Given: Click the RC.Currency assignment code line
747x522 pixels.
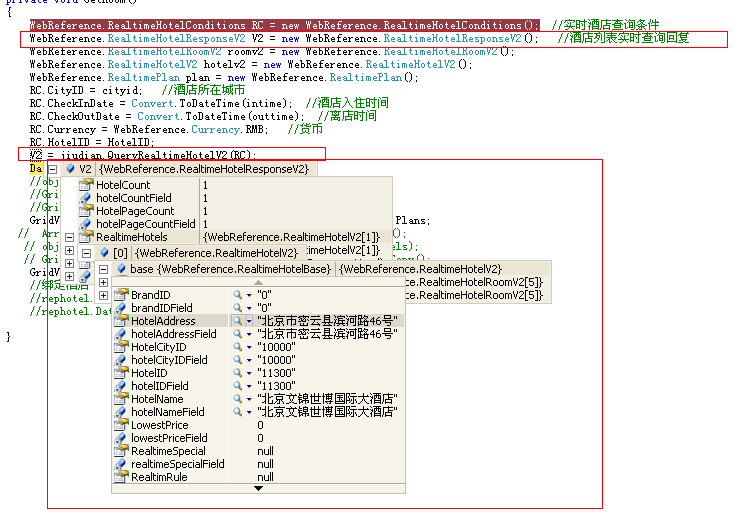Looking at the screenshot, I should [149, 130].
